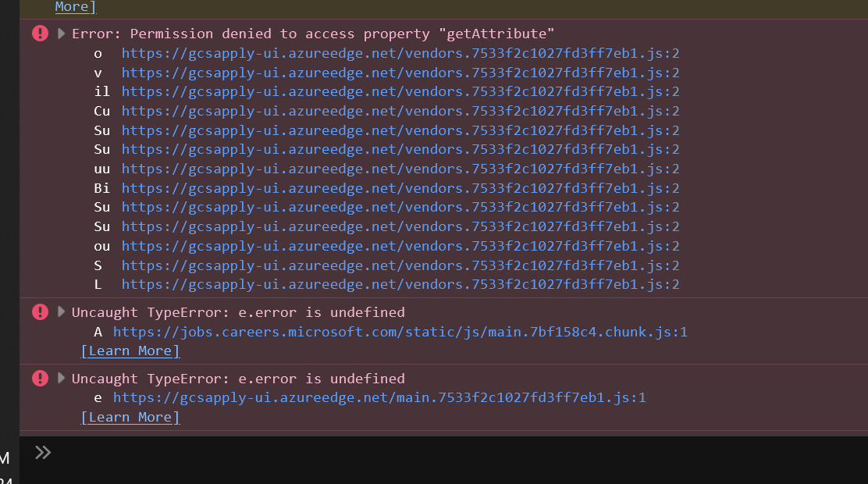Image resolution: width=868 pixels, height=484 pixels.
Task: Open Learn More under the last TypeError
Action: pos(130,418)
